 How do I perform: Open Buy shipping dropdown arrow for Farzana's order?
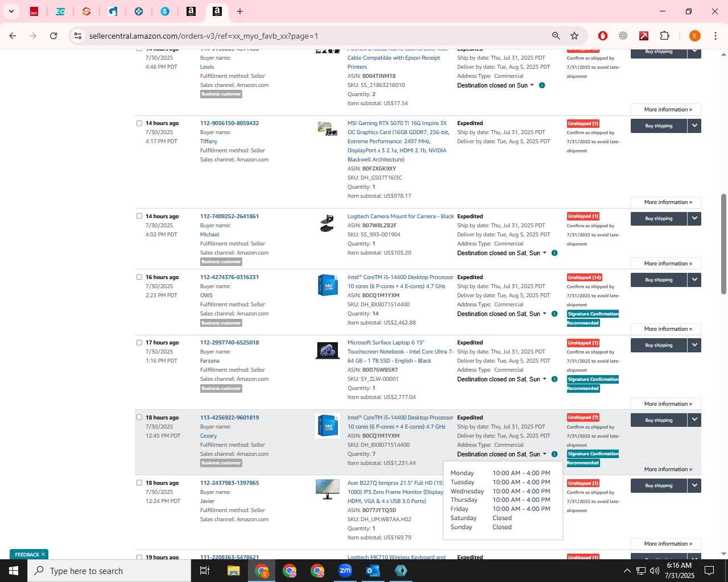pyautogui.click(x=694, y=345)
